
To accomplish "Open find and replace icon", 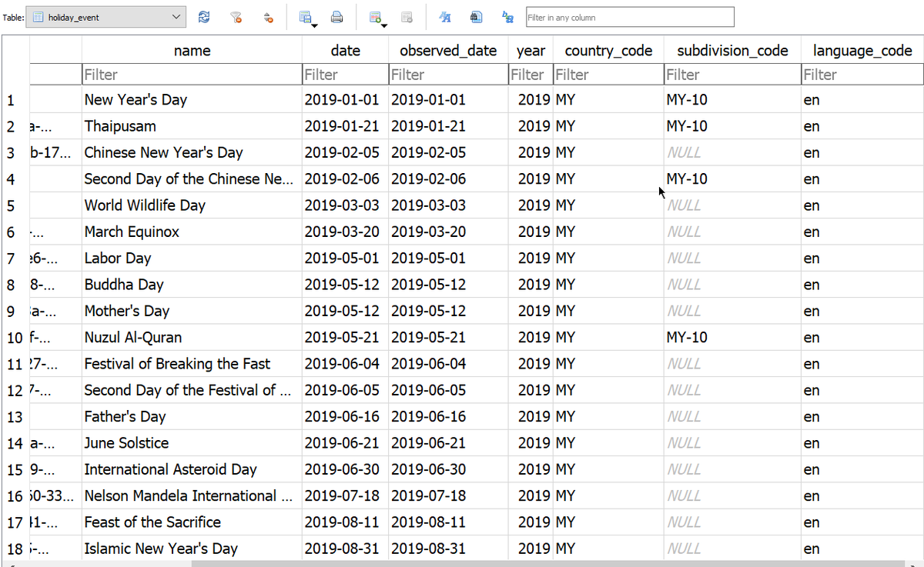I will (x=507, y=17).
